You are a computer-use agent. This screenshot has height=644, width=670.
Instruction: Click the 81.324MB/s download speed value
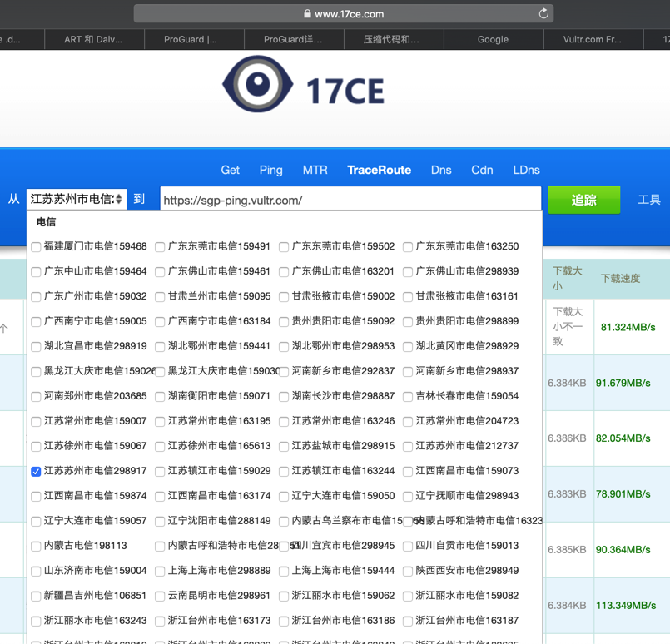click(x=628, y=327)
